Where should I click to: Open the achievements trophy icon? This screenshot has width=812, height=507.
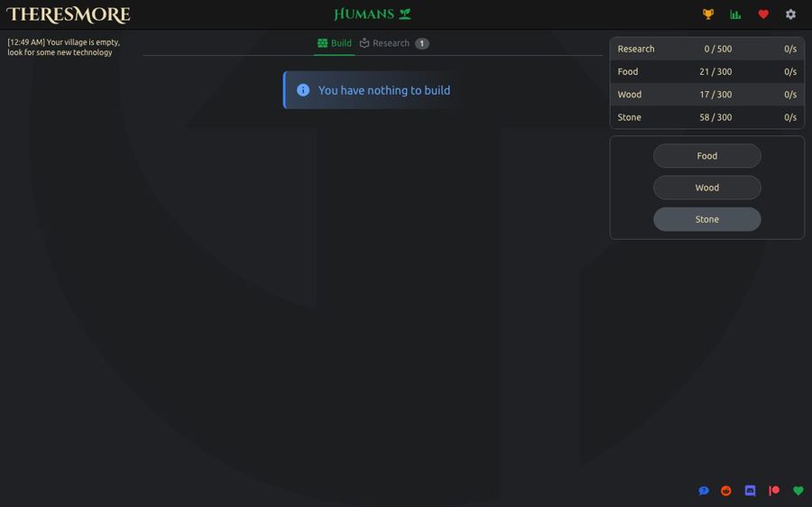708,14
